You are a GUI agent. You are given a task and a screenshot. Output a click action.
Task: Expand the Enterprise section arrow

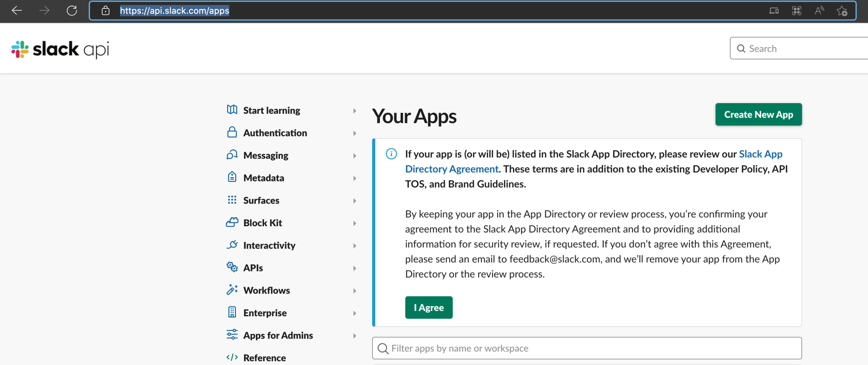coord(354,313)
